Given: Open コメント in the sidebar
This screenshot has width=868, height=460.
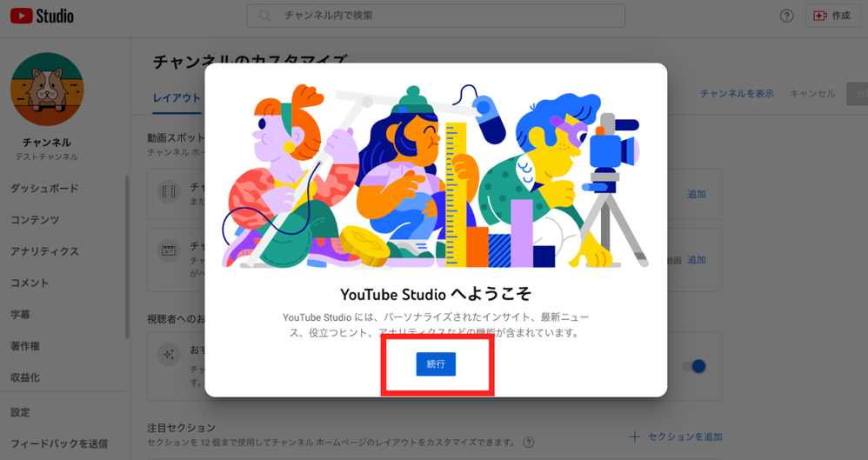Looking at the screenshot, I should coord(30,283).
